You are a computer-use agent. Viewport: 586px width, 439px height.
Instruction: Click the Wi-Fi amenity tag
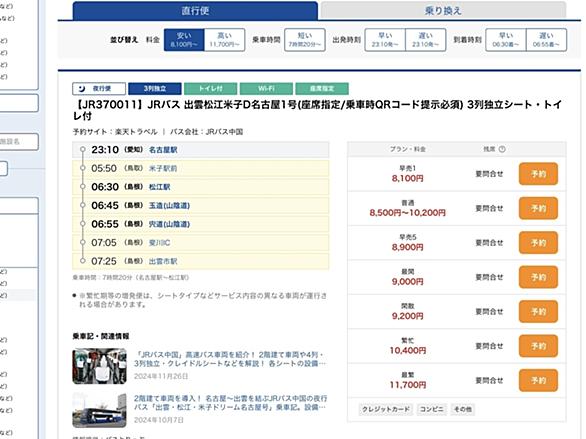coord(266,89)
